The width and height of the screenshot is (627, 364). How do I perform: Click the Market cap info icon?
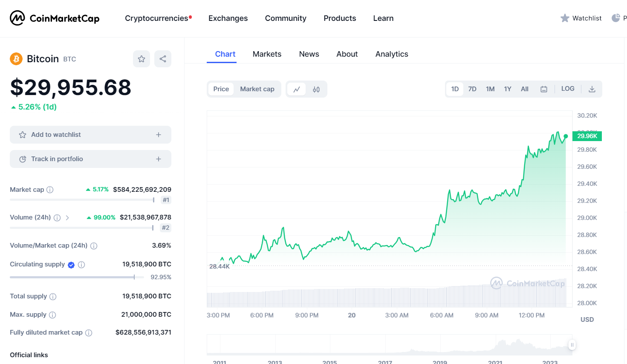pos(50,190)
